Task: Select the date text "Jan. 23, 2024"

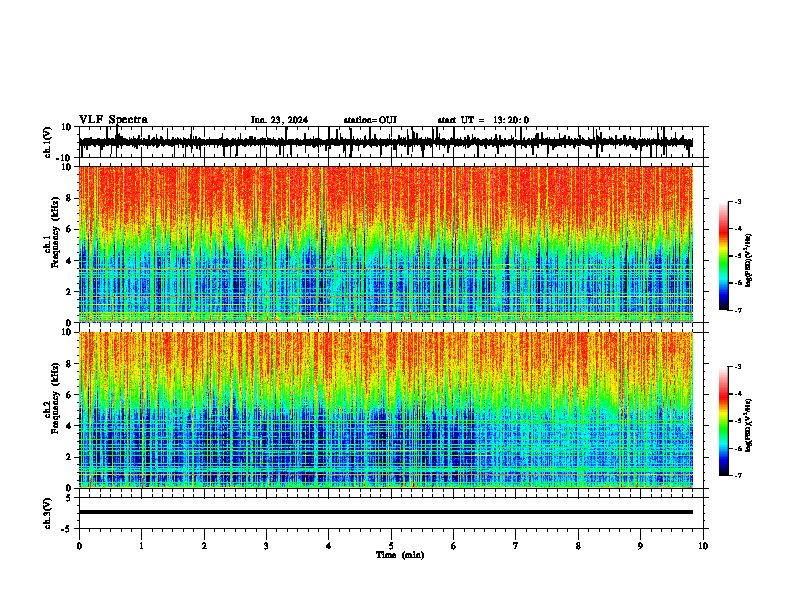Action: (279, 120)
